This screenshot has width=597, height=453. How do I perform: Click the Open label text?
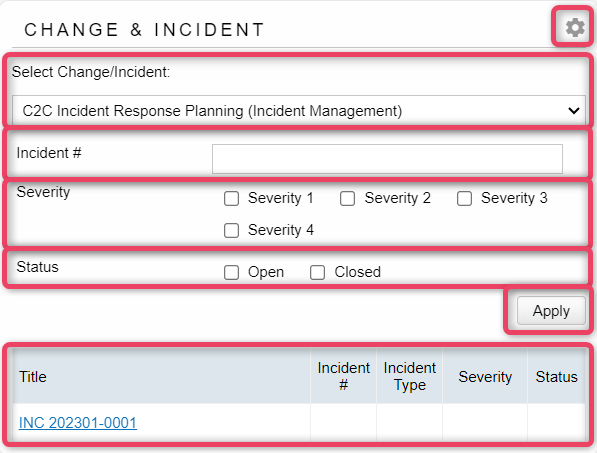click(x=266, y=273)
